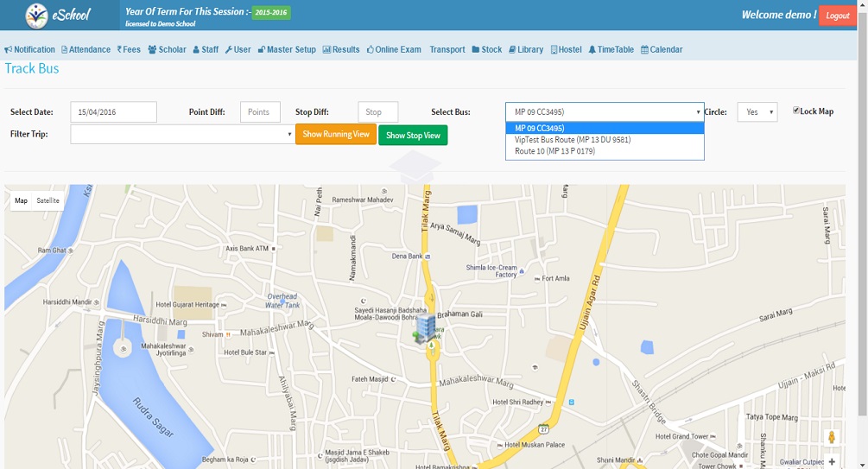Click the eSchool logo icon
The height and width of the screenshot is (469, 868).
tap(37, 15)
